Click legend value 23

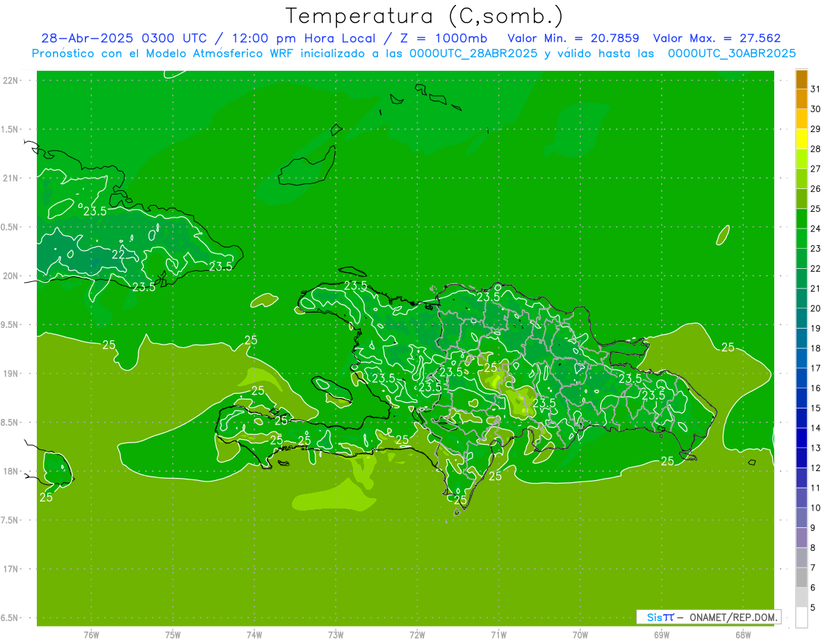(x=815, y=249)
